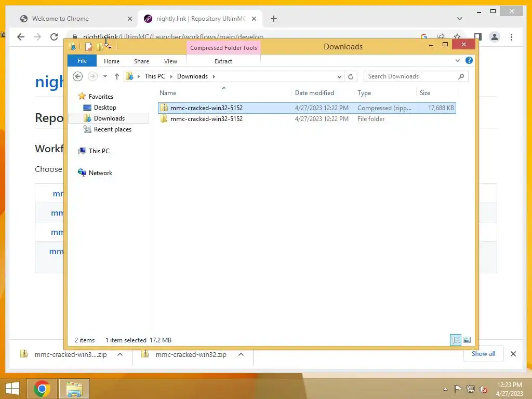
Task: Open recent locations dropdown arrow
Action: (105, 76)
